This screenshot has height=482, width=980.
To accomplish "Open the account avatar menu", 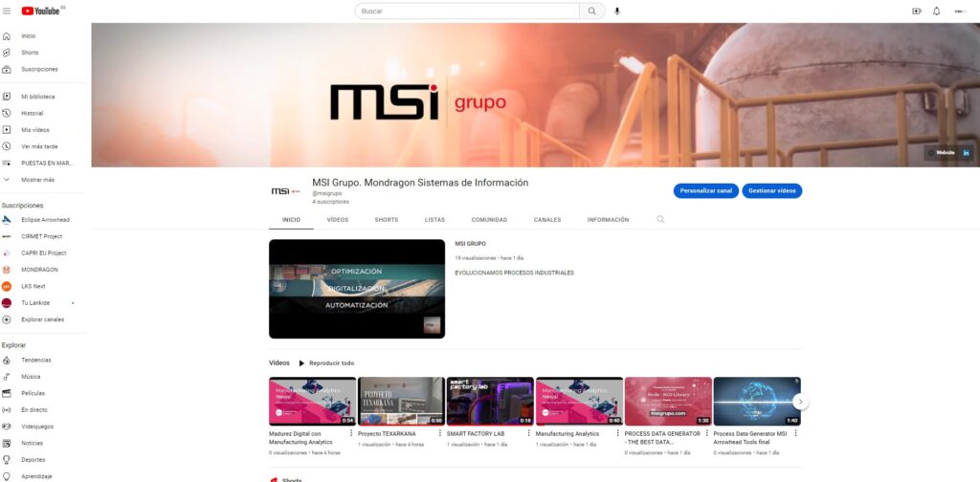I will pos(960,11).
